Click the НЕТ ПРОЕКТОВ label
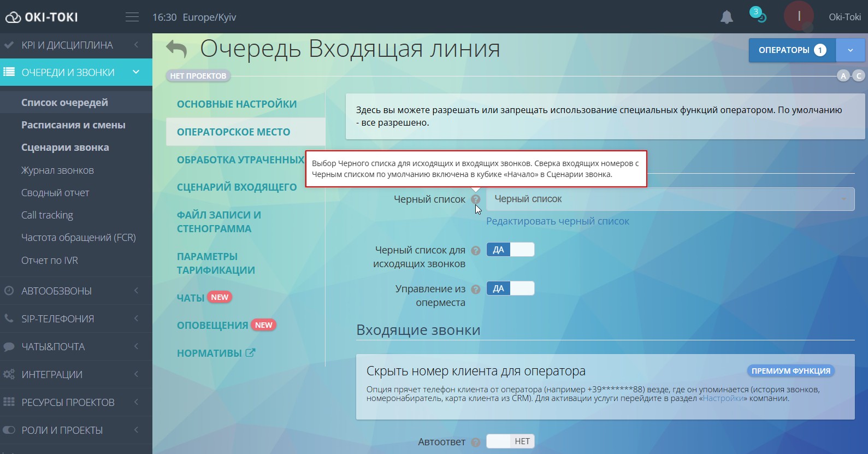Image resolution: width=868 pixels, height=454 pixels. (x=198, y=76)
